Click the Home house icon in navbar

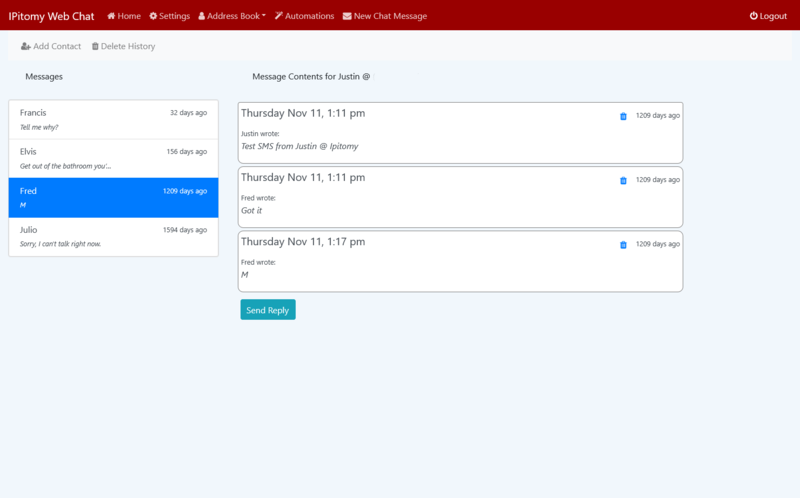(111, 16)
